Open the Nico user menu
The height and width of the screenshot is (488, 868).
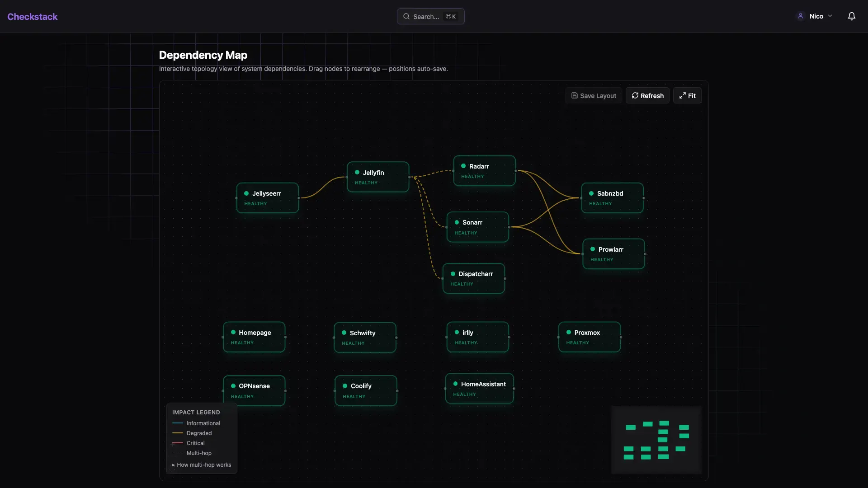[814, 16]
